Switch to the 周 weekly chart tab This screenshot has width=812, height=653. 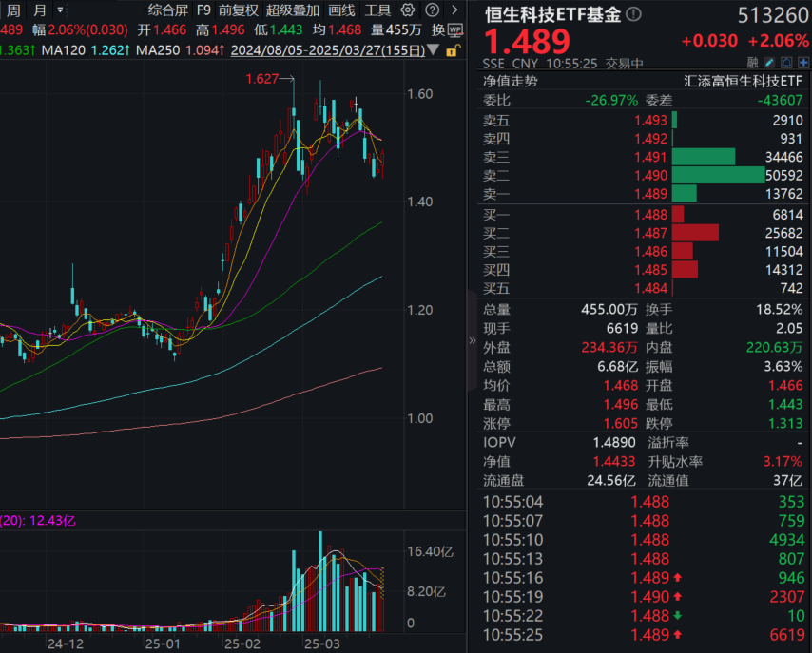[x=11, y=10]
